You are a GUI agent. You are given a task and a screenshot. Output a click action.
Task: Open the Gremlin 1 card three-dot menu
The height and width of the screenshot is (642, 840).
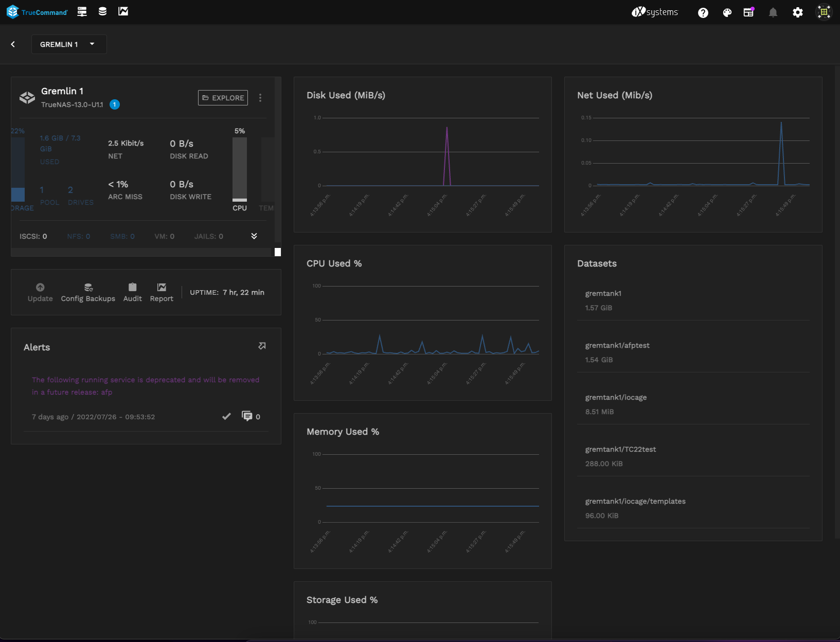(260, 98)
